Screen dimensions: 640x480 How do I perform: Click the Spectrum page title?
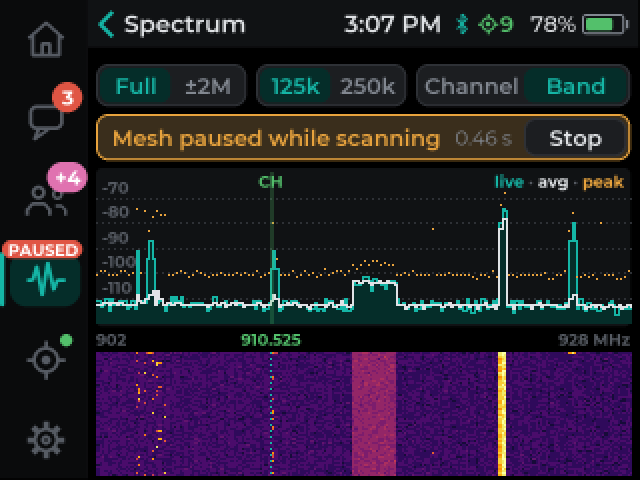click(x=184, y=24)
